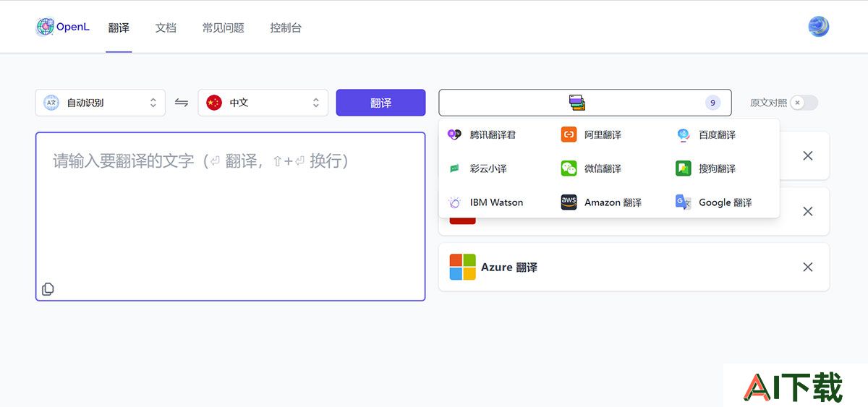
Task: Select 阿里翻译 engine
Action: [x=592, y=134]
